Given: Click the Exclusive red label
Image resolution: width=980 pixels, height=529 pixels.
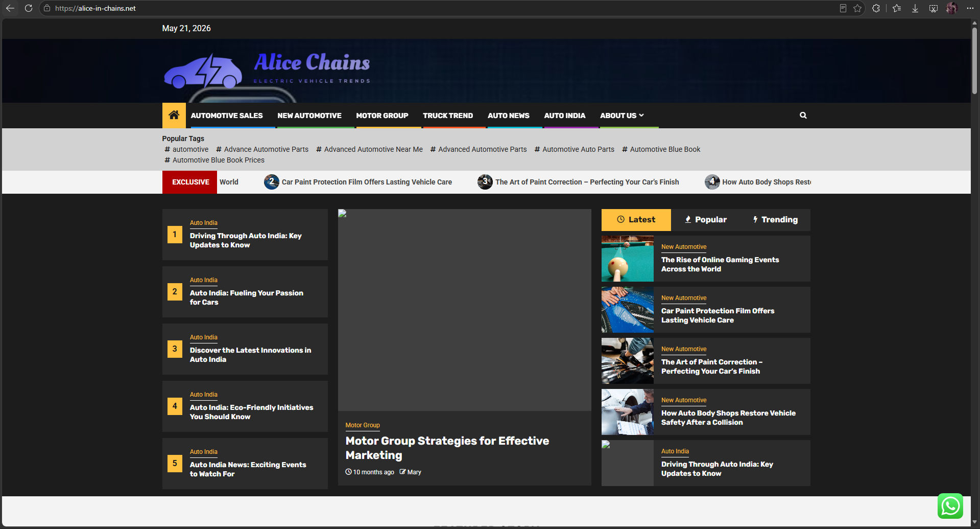Looking at the screenshot, I should pos(190,182).
